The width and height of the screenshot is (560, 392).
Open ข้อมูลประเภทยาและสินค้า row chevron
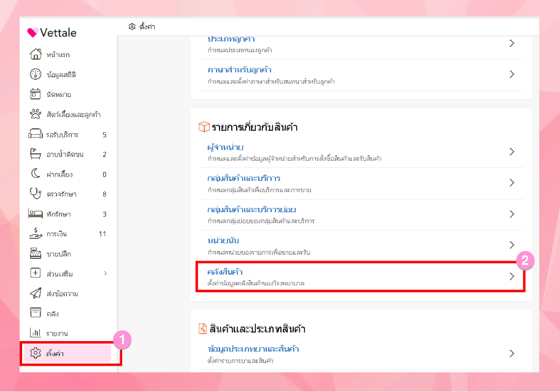(512, 353)
